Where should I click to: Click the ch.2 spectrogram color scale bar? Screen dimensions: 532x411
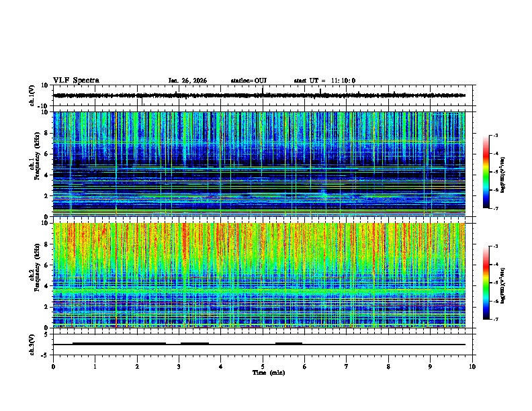486,283
